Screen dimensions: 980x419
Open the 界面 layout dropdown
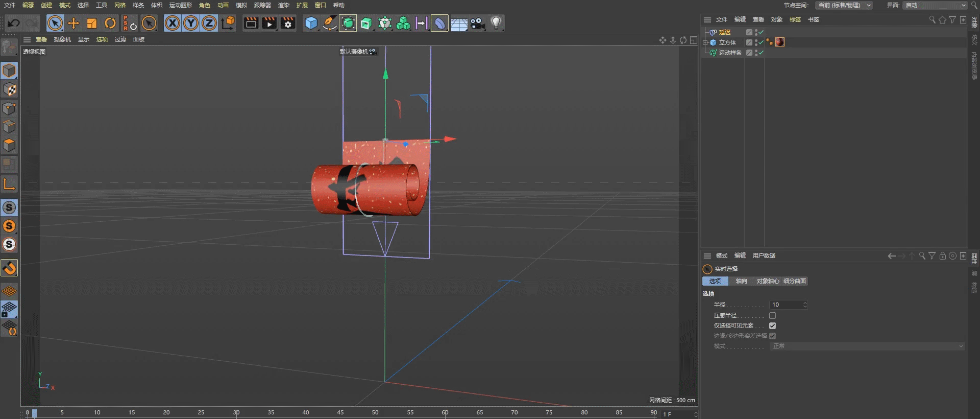pyautogui.click(x=935, y=5)
